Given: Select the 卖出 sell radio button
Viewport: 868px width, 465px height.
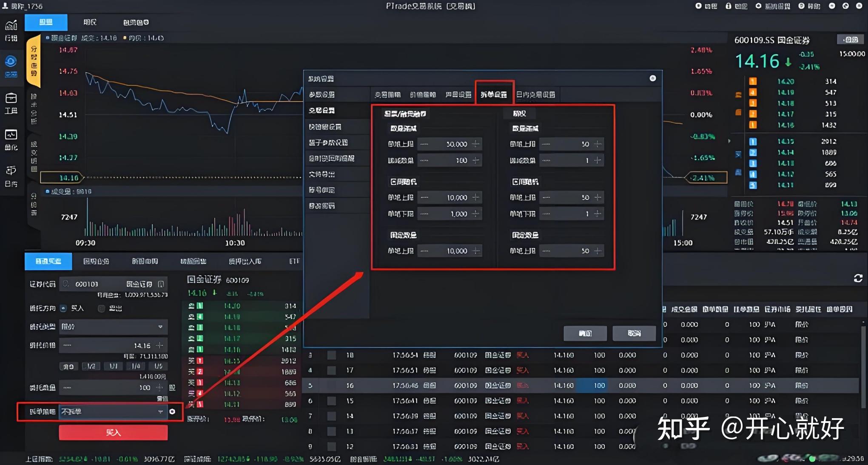Looking at the screenshot, I should [101, 308].
